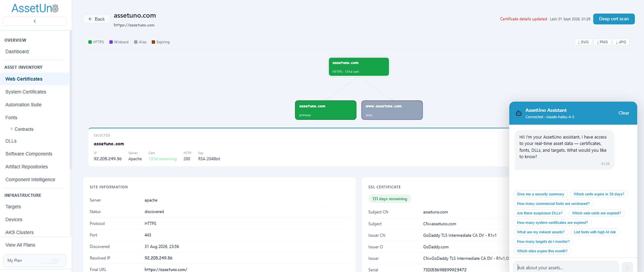Choose 'Which certs expire in 30 days?' suggestion

pos(599,194)
